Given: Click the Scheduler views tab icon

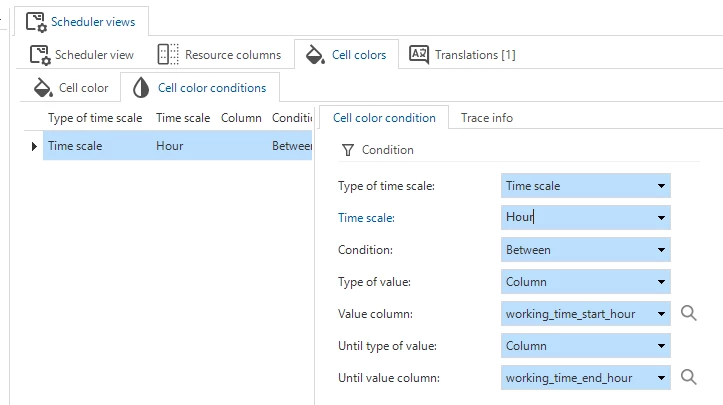Looking at the screenshot, I should (37, 20).
